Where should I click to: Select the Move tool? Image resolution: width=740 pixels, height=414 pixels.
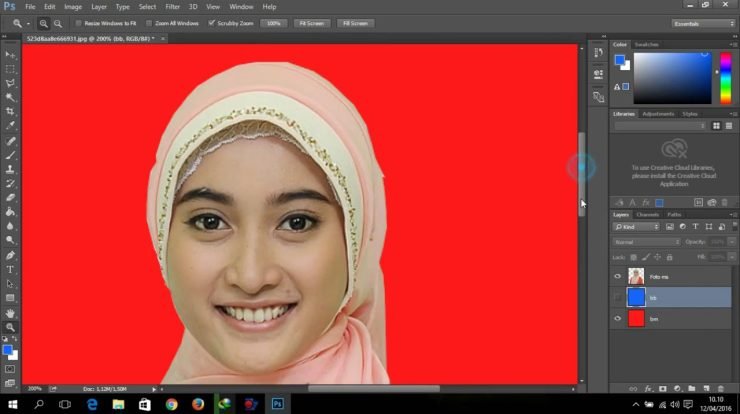pyautogui.click(x=10, y=54)
